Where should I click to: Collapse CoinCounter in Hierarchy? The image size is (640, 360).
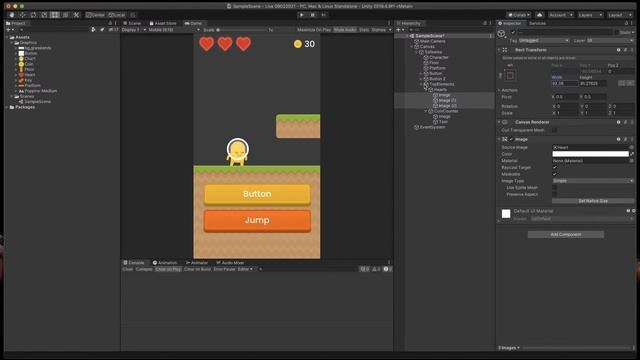(426, 111)
